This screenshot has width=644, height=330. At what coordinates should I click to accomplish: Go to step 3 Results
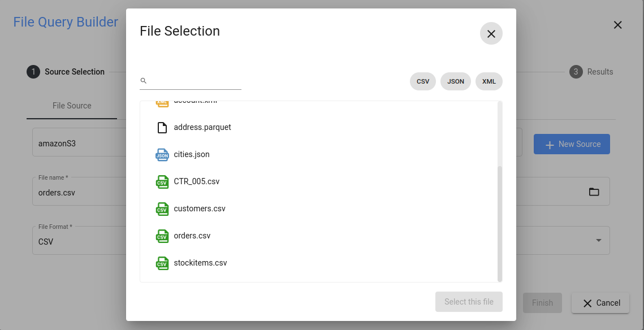(x=591, y=72)
